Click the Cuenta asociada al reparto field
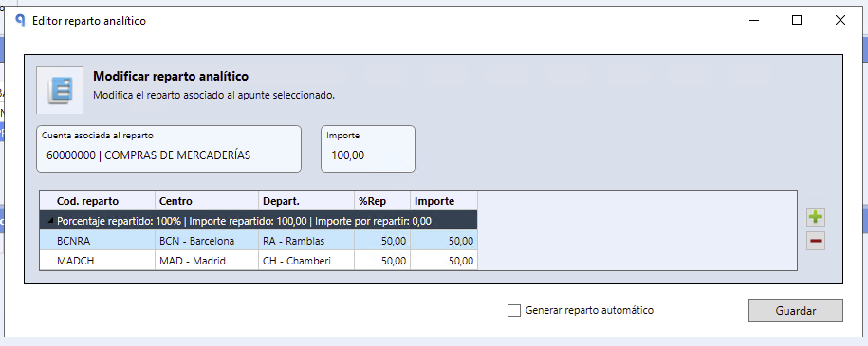This screenshot has width=868, height=346. 169,149
